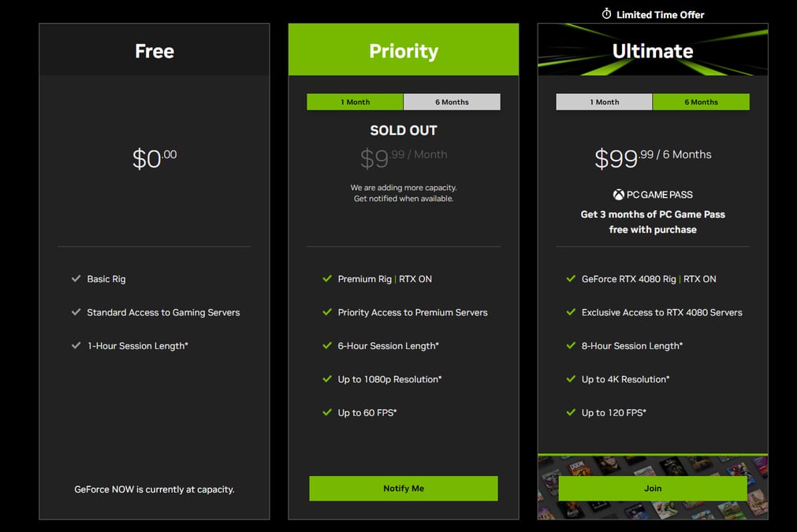This screenshot has width=797, height=532.
Task: Click the checkmark beside Premium Rig
Action: [x=327, y=278]
